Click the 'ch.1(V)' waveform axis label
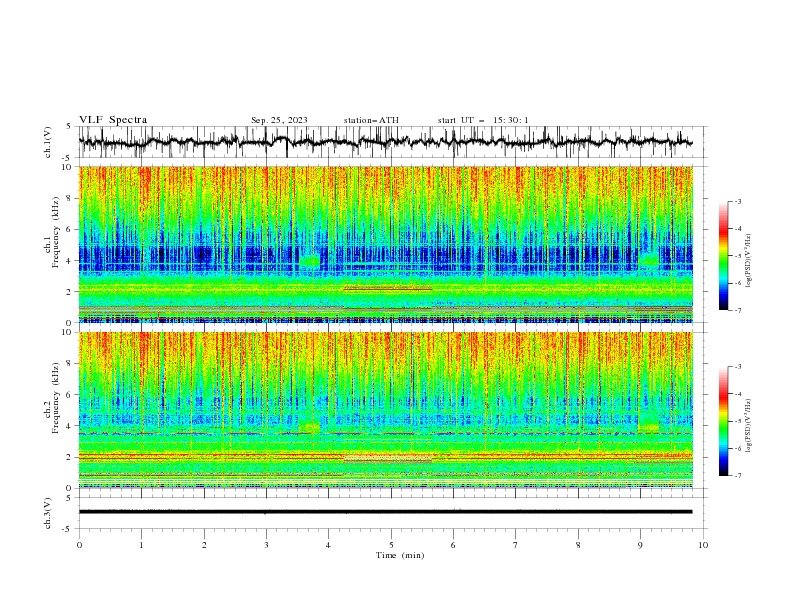 (48, 142)
